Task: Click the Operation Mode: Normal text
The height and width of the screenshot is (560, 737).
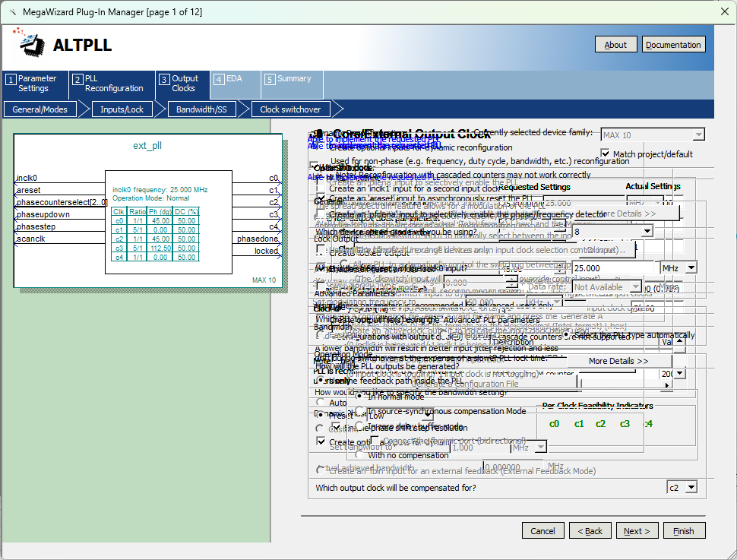Action: 150,198
